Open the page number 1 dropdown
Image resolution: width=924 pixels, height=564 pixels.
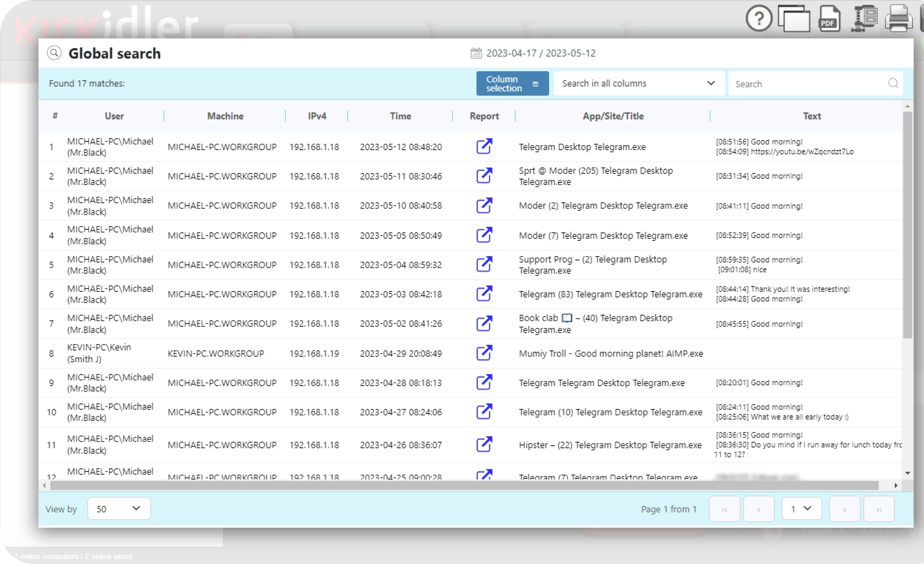tap(801, 509)
